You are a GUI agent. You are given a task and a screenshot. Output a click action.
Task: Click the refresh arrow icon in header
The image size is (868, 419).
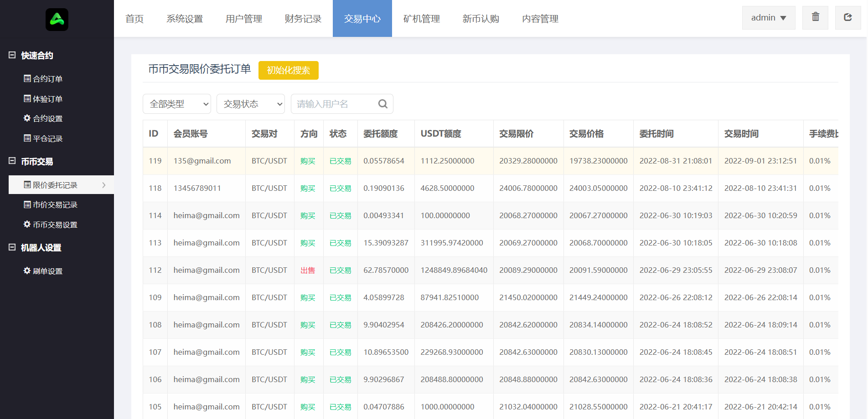click(847, 17)
